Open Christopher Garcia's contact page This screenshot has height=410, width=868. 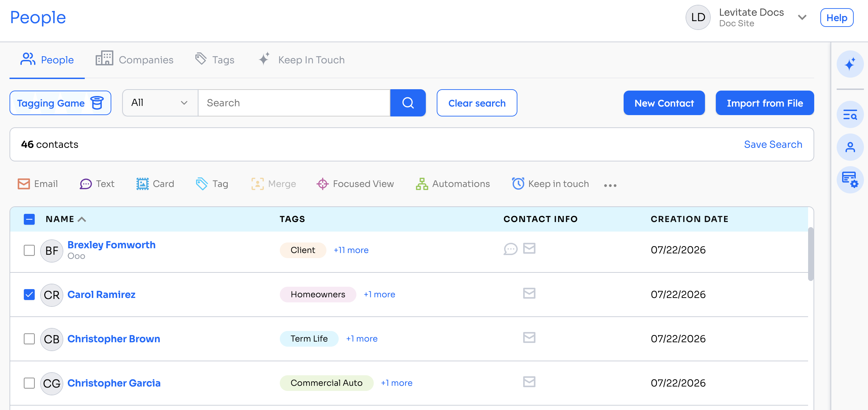click(114, 383)
